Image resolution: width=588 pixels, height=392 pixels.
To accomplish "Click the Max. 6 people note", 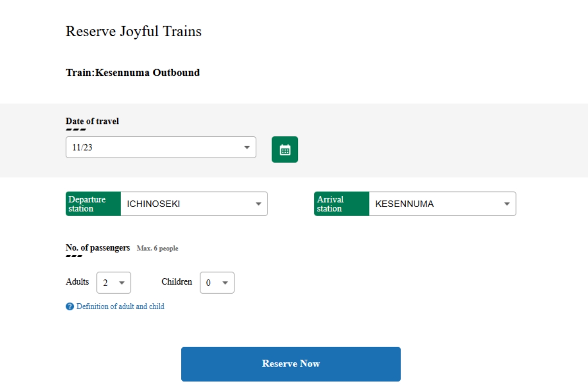I will coord(158,248).
